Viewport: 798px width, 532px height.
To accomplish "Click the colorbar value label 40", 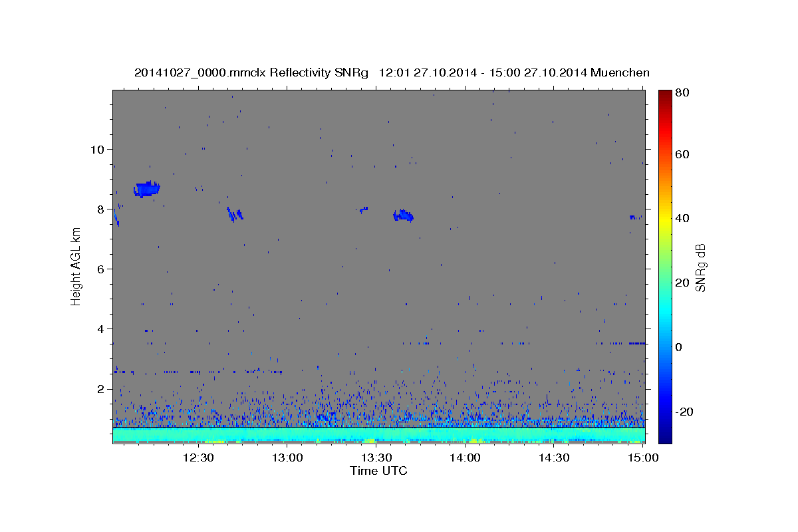I will (684, 218).
